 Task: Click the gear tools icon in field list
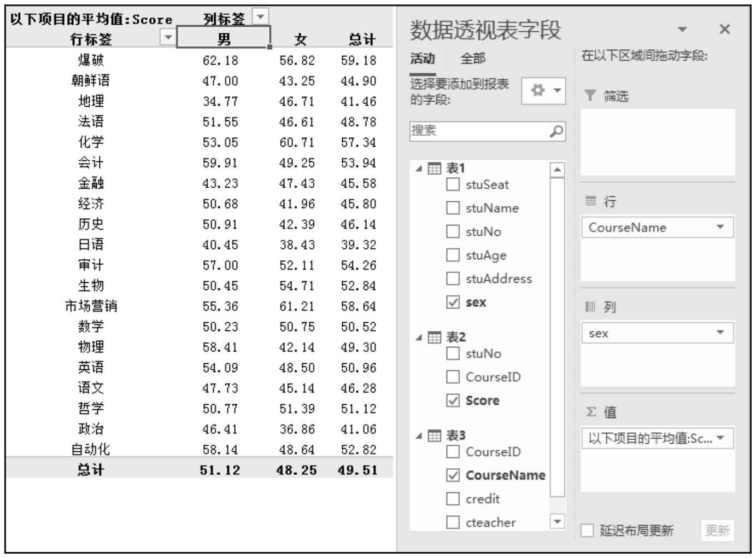pos(538,90)
